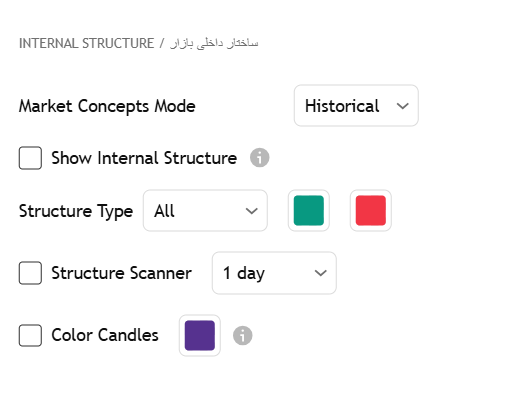Click the info icon beside Show Internal Structure
Image resolution: width=509 pixels, height=399 pixels.
(x=260, y=158)
